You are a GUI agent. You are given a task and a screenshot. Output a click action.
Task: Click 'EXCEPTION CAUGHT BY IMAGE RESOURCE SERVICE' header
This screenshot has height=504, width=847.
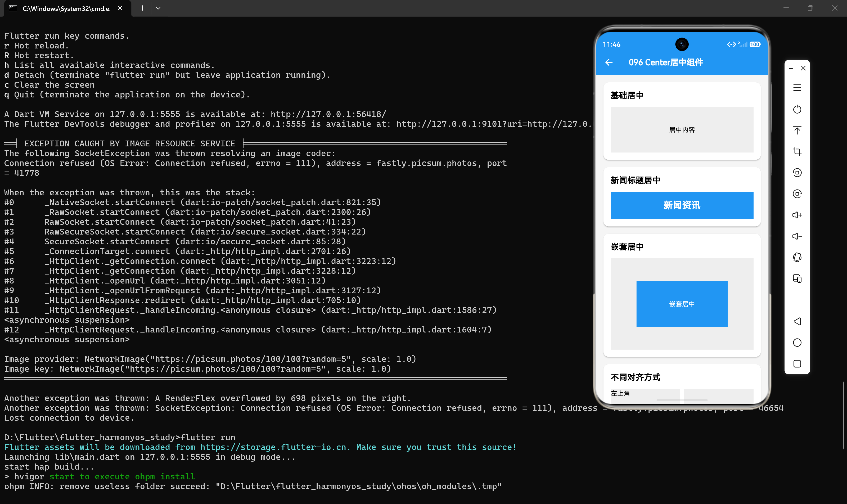pos(130,144)
